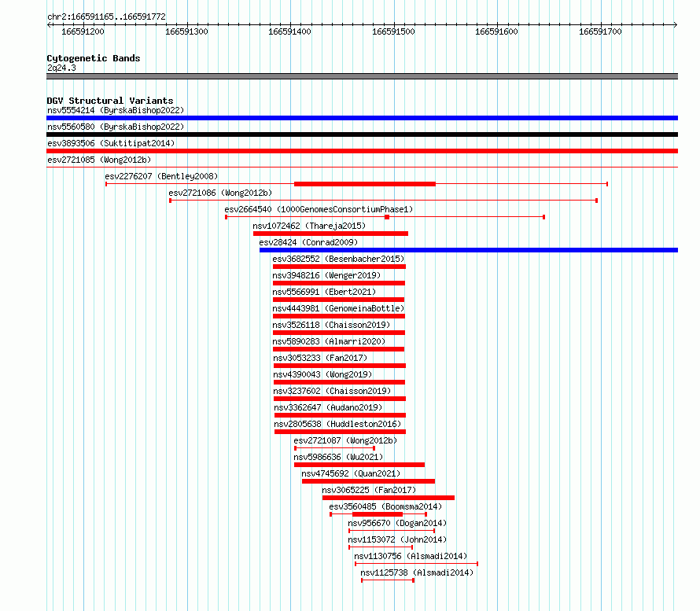Click ruler position 166591700
The width and height of the screenshot is (700, 611).
(x=600, y=31)
